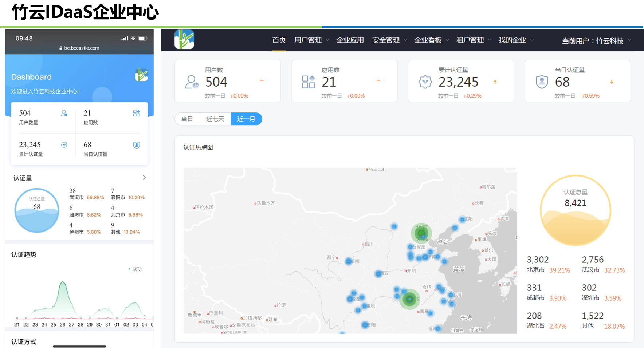Screen dimensions: 644x348
Task: Tap the Wi-Fi icon in phone status bar
Action: point(133,38)
